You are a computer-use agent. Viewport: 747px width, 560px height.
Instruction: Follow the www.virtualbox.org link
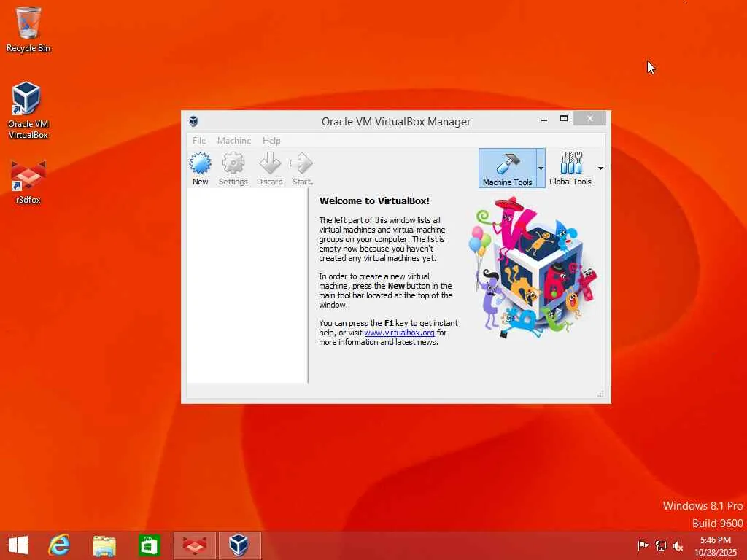click(x=399, y=332)
